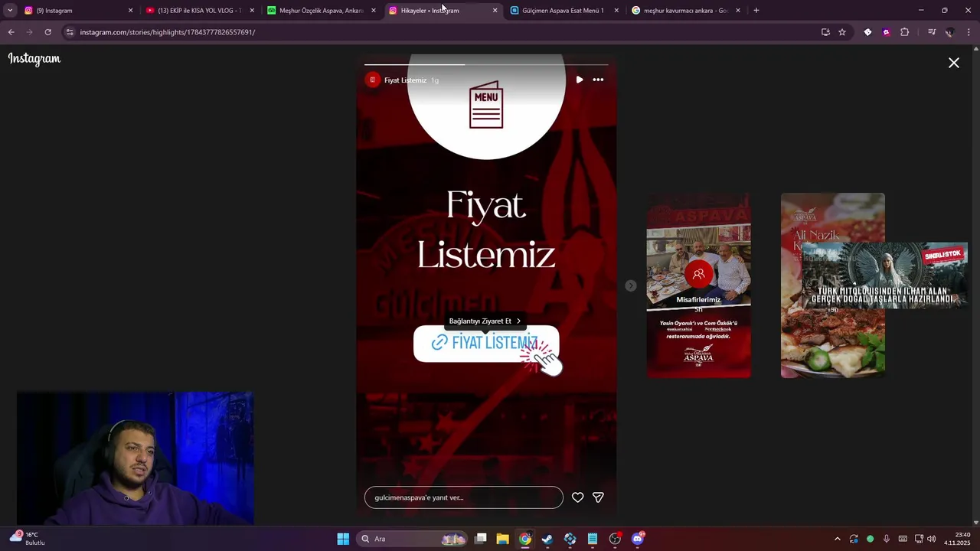Share the story via paper plane icon
The height and width of the screenshot is (551, 980).
coord(599,497)
